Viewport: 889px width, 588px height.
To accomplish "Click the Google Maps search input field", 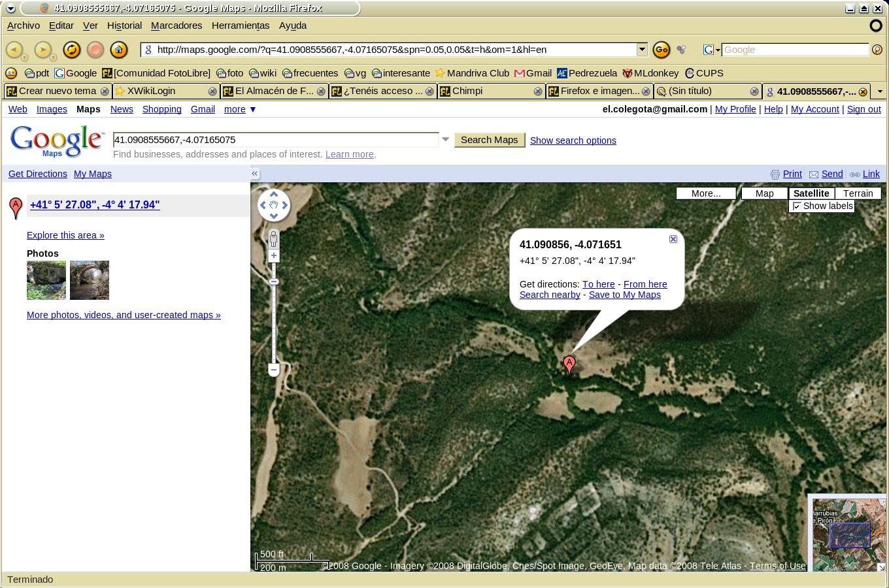I will point(275,140).
